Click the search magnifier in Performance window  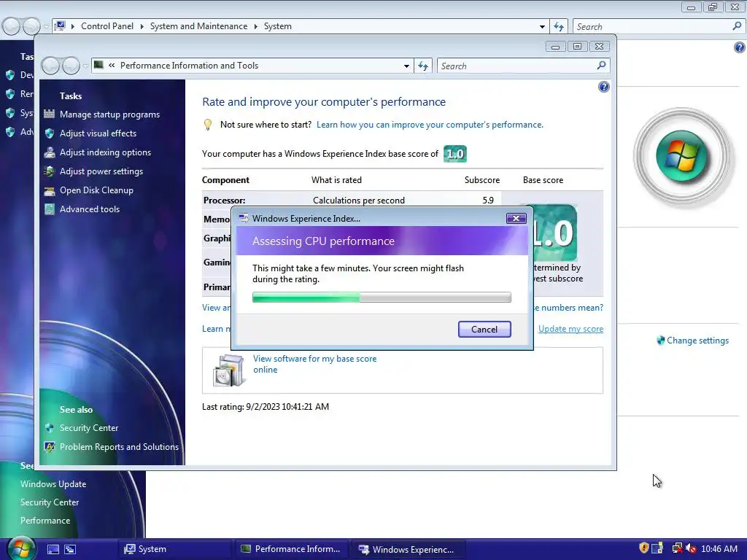tap(601, 65)
